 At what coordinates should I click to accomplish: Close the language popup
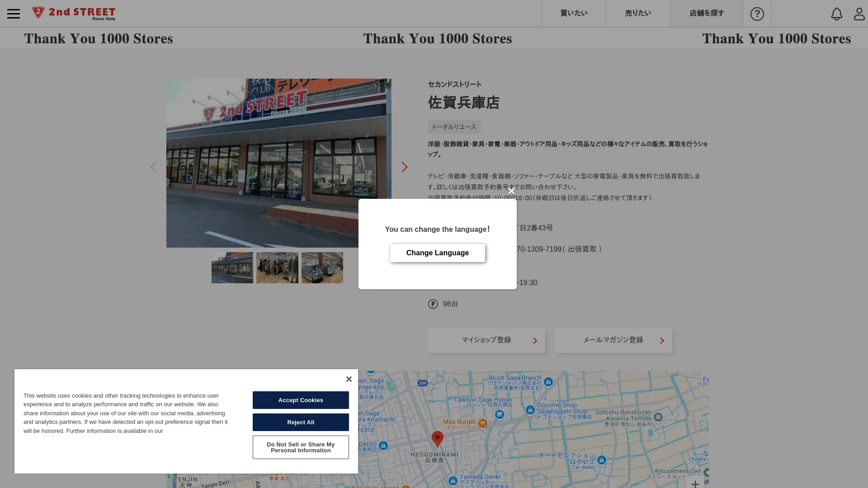[x=511, y=191]
